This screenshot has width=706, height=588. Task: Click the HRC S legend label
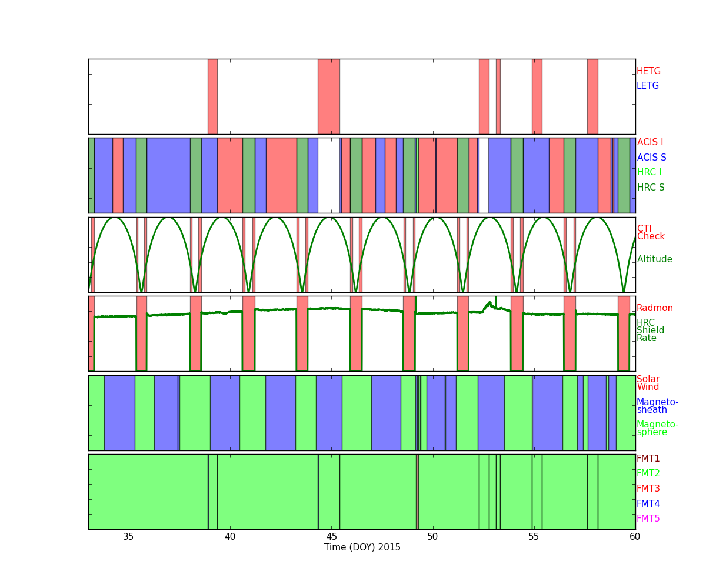(650, 188)
